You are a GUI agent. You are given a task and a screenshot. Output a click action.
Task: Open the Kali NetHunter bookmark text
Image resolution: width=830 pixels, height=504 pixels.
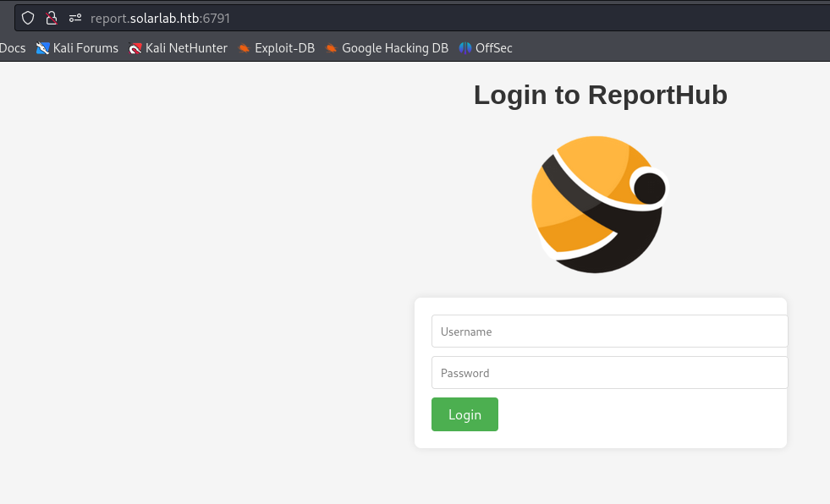point(186,48)
